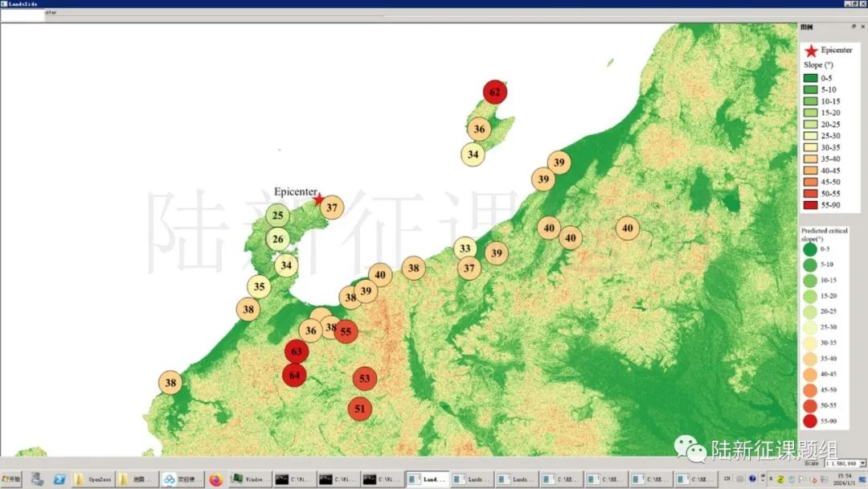Image resolution: width=868 pixels, height=489 pixels.
Task: Select the dark red marker labeled 64
Action: [x=294, y=375]
